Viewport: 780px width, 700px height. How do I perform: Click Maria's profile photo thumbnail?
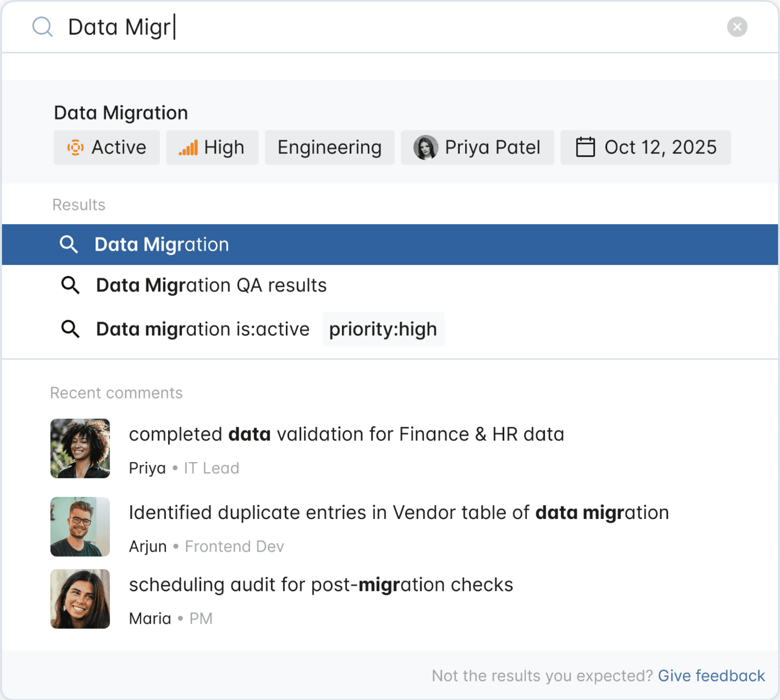coord(80,599)
